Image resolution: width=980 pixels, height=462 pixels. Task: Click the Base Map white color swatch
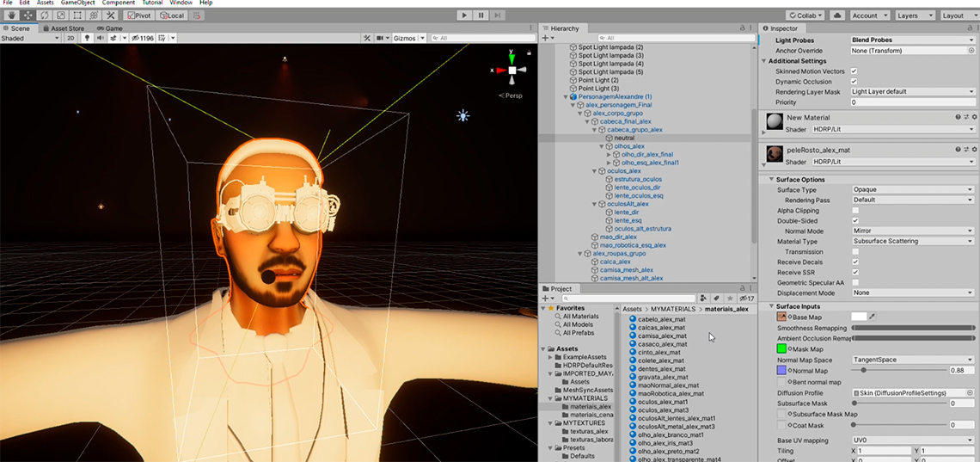click(x=858, y=317)
